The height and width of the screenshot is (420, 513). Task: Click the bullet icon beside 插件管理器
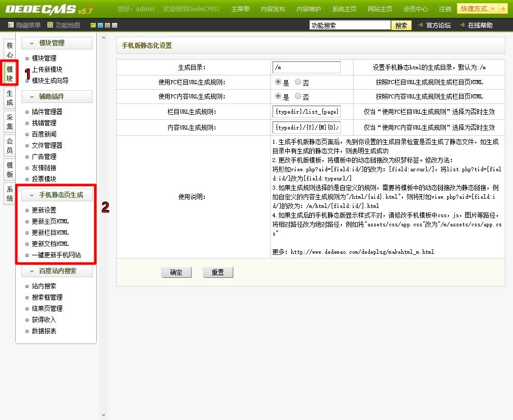click(27, 112)
